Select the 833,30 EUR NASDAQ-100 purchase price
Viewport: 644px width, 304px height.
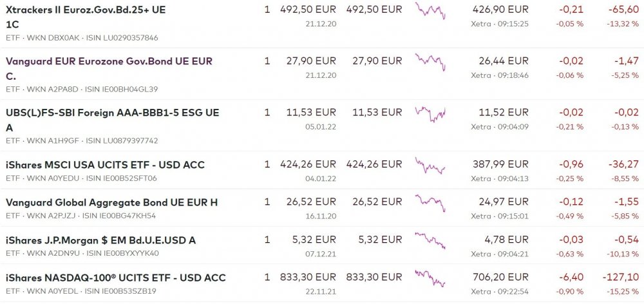[309, 278]
